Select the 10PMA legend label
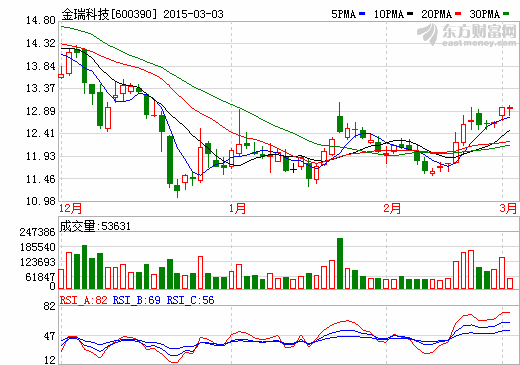The height and width of the screenshot is (365, 520). pyautogui.click(x=389, y=14)
